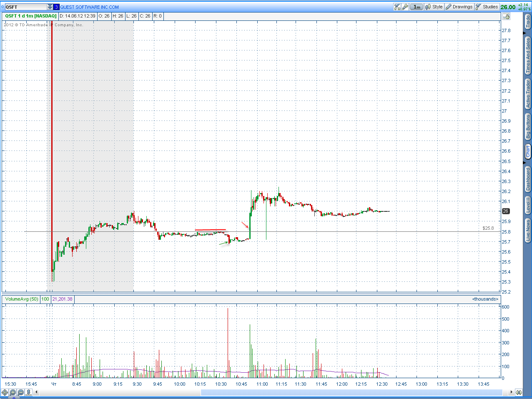Open the Level II side tab
Image resolution: width=532 pixels, height=399 pixels.
pyautogui.click(x=528, y=206)
